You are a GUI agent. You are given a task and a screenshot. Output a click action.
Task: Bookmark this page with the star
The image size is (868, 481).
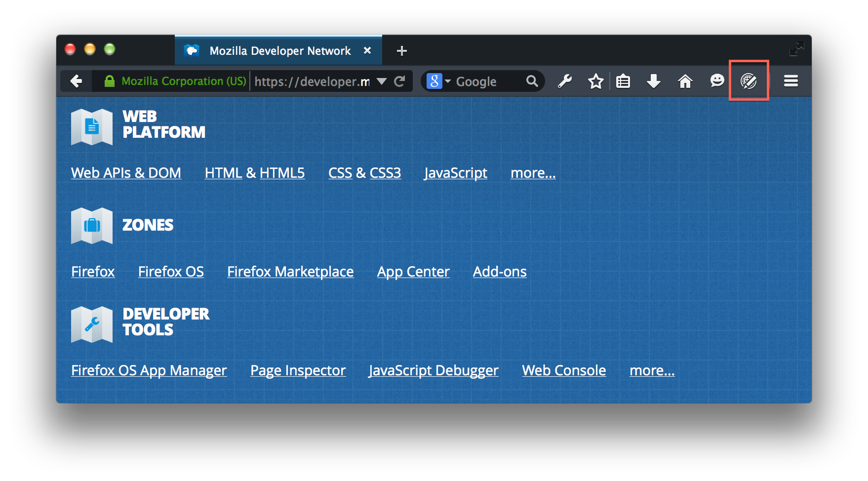(595, 81)
